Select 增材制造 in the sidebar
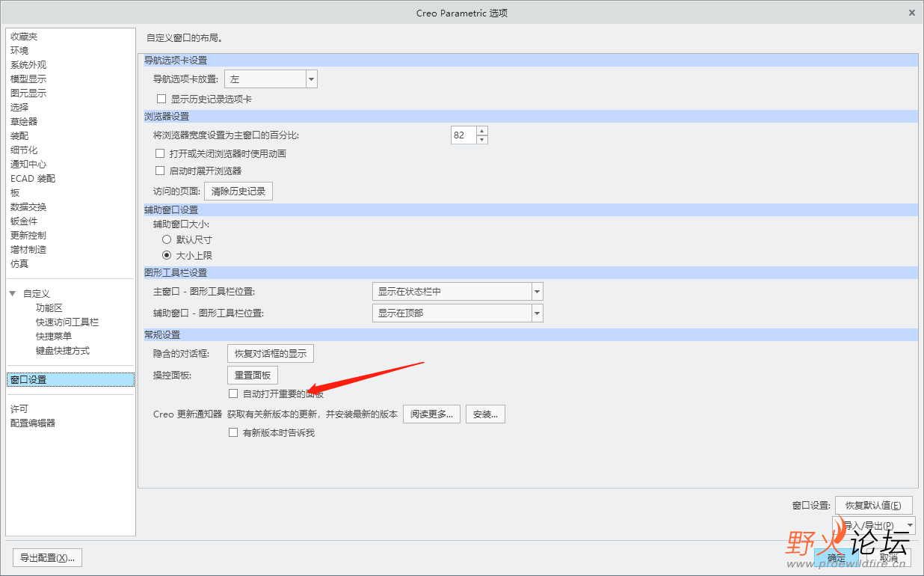 [x=28, y=250]
